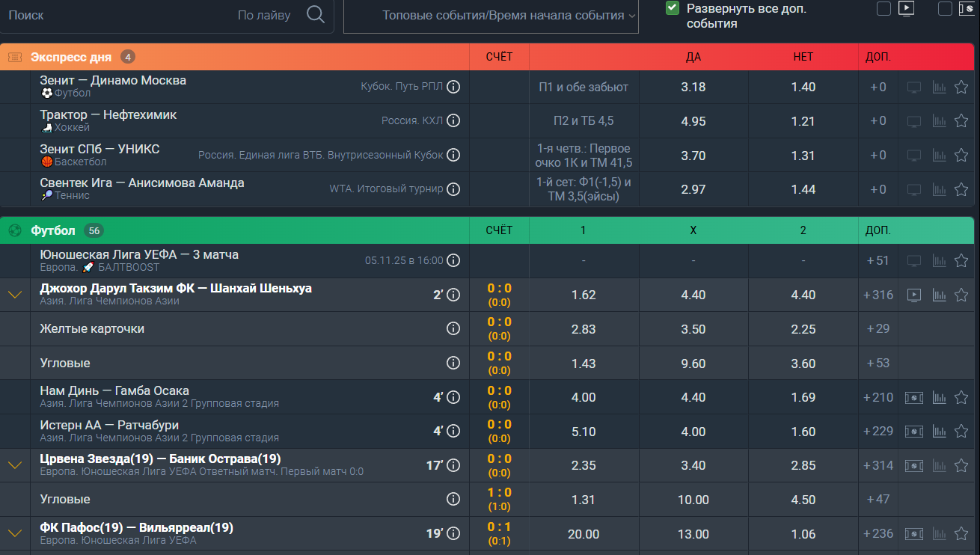Collapse the ФК Пафос(19) match chevron

pyautogui.click(x=15, y=534)
